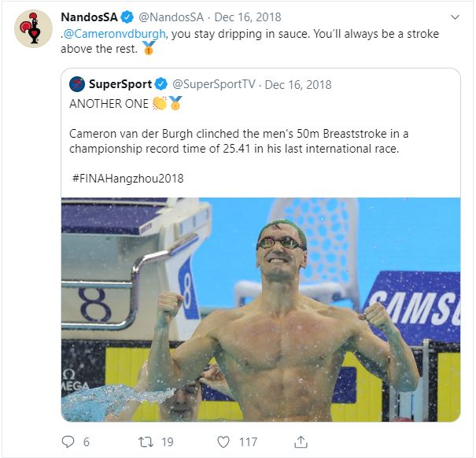Open the @Cameronvdburgh mention link
Image resolution: width=476 pixels, height=458 pixels.
(x=114, y=34)
